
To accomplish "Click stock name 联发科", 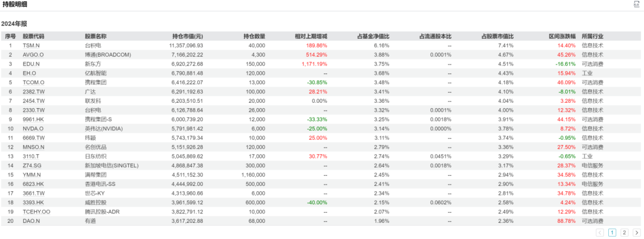I will (92, 101).
